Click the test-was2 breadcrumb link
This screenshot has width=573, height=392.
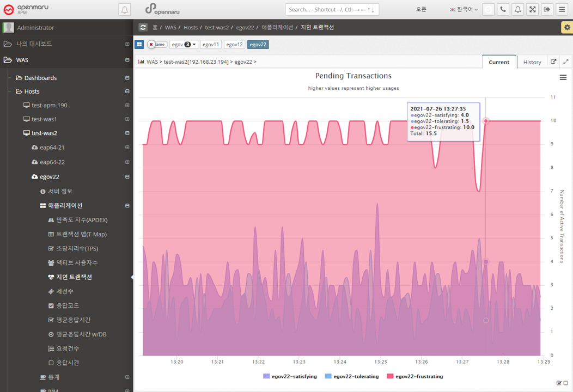coord(217,27)
